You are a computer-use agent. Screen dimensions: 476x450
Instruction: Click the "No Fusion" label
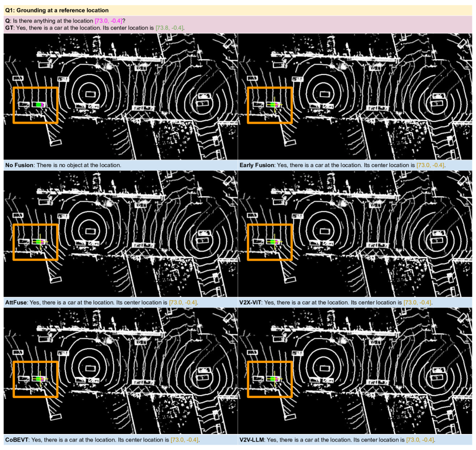click(x=19, y=165)
